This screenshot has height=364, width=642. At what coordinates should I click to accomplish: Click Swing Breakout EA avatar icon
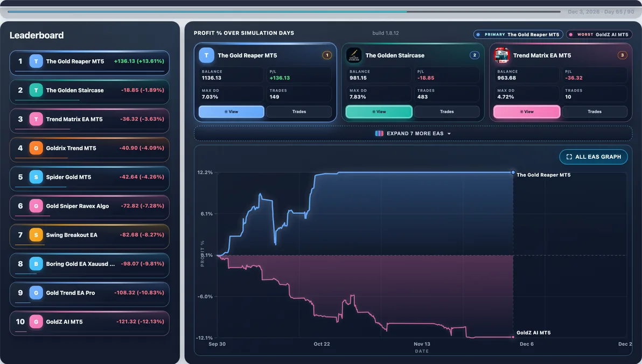[36, 235]
